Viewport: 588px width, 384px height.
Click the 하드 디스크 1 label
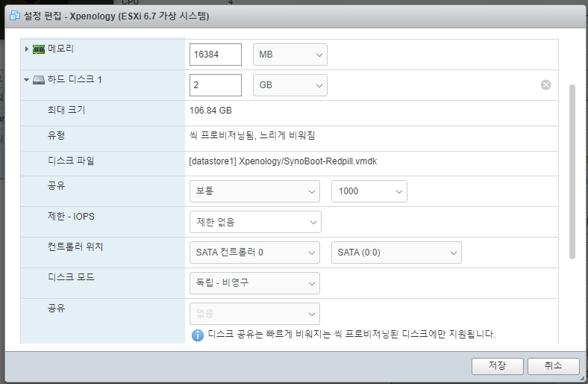75,79
